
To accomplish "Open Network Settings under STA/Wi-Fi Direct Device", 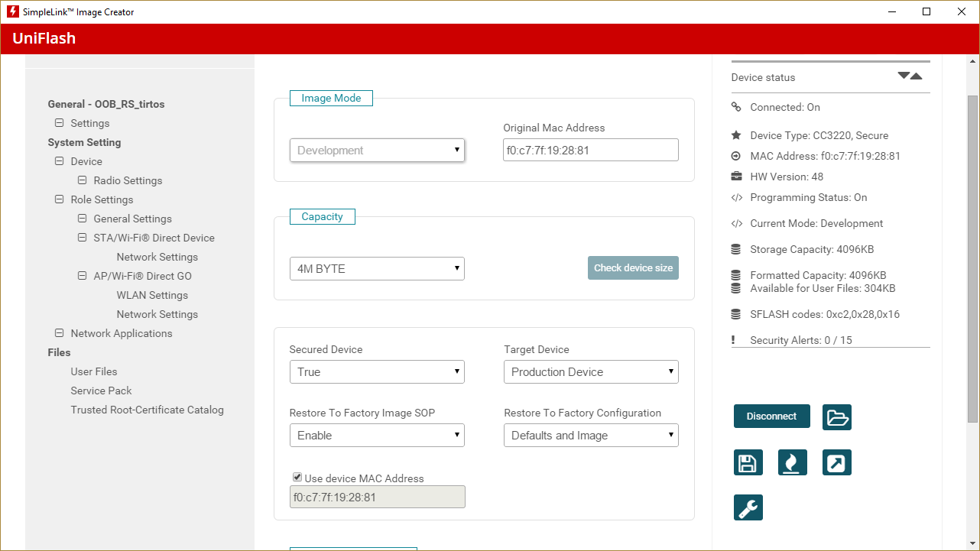I will point(157,257).
